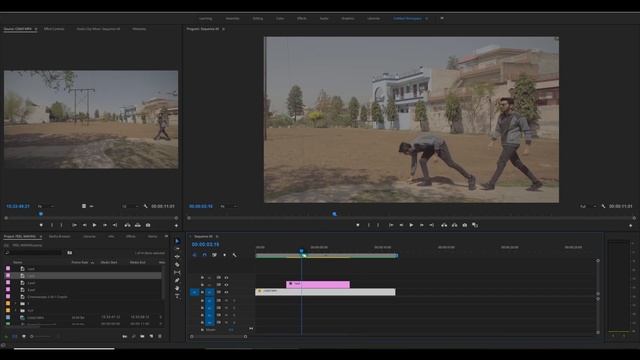The image size is (640, 360).
Task: Open workspace overflow chevron menu
Action: coord(442,18)
